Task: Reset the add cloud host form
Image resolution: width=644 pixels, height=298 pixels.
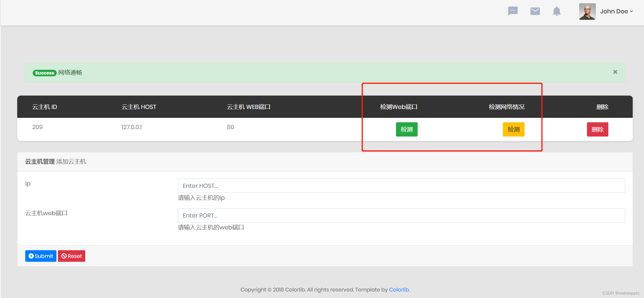Action: click(x=72, y=256)
